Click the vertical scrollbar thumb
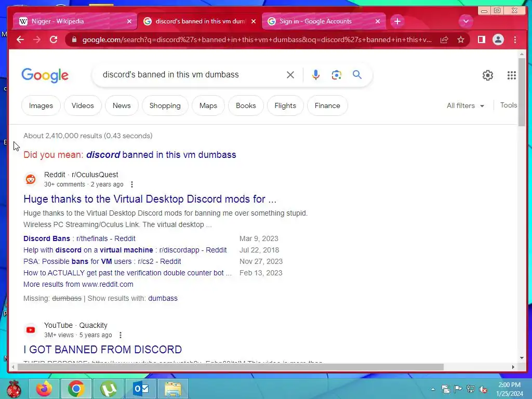The image size is (532, 399). point(522,92)
